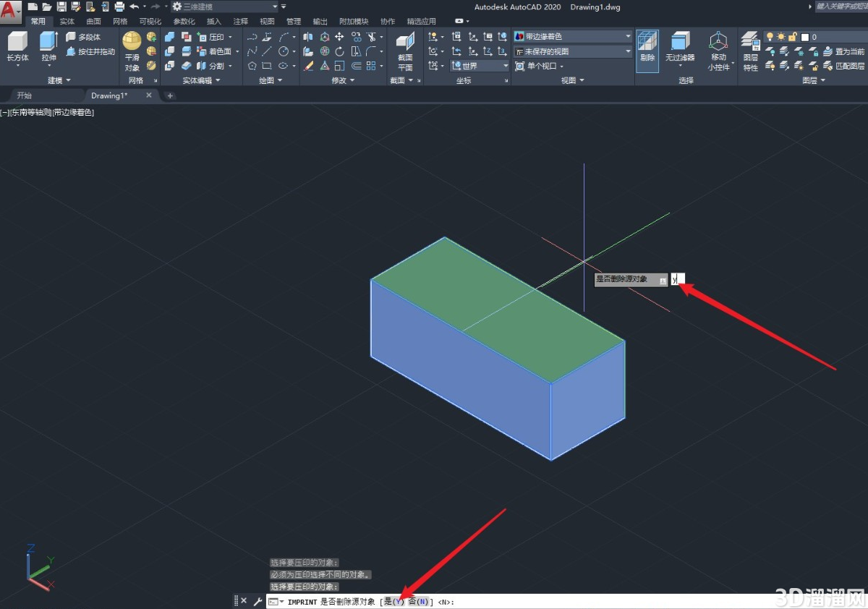Viewport: 868px width, 609px height.
Task: Switch to the 实体 ribbon tab
Action: pyautogui.click(x=67, y=22)
